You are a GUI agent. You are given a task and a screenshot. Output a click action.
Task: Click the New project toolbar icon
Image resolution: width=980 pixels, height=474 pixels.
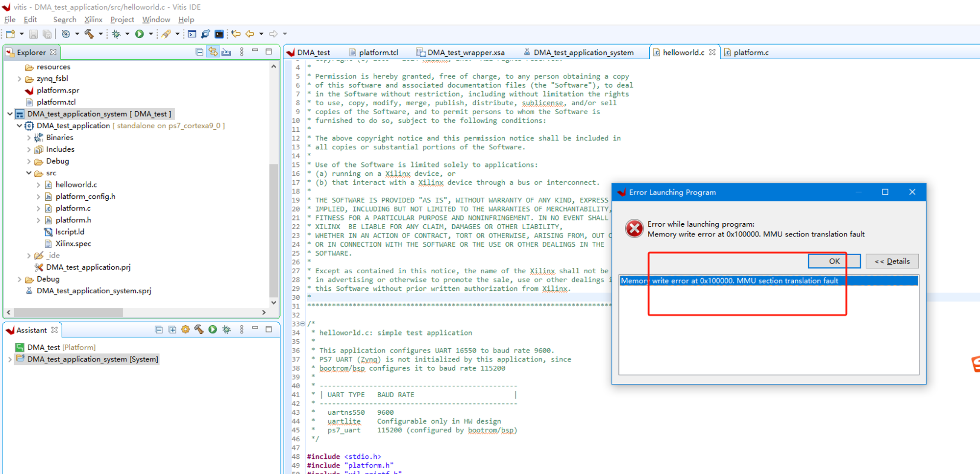click(x=10, y=34)
